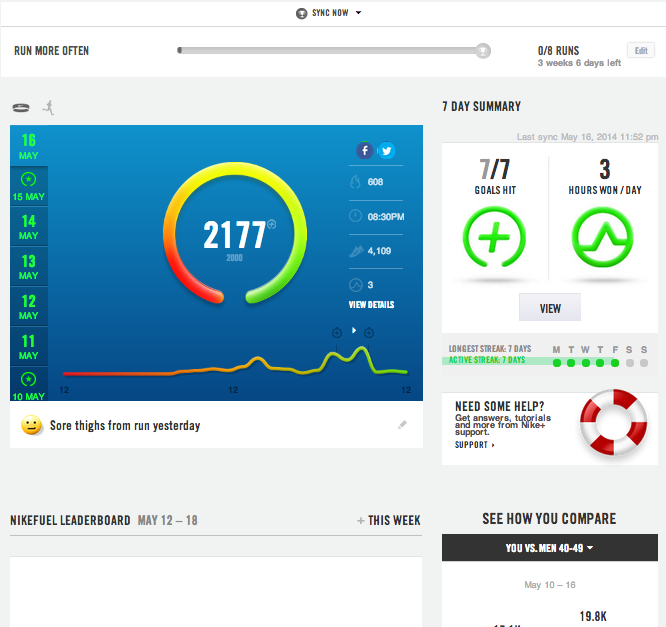Click the NikeFuel Leaderboard heading

click(x=70, y=520)
